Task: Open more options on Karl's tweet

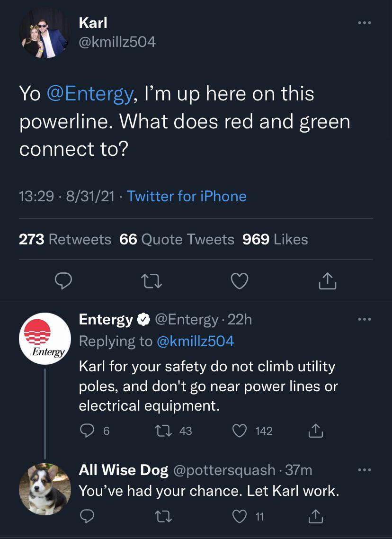Action: (x=364, y=22)
